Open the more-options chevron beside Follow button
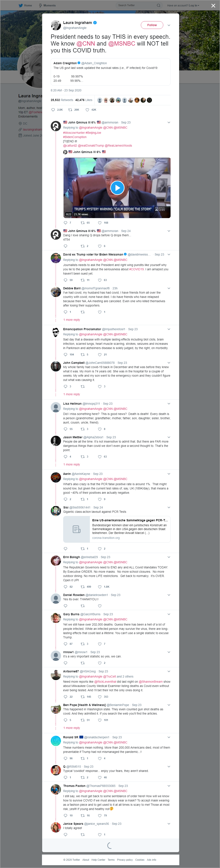 169,25
